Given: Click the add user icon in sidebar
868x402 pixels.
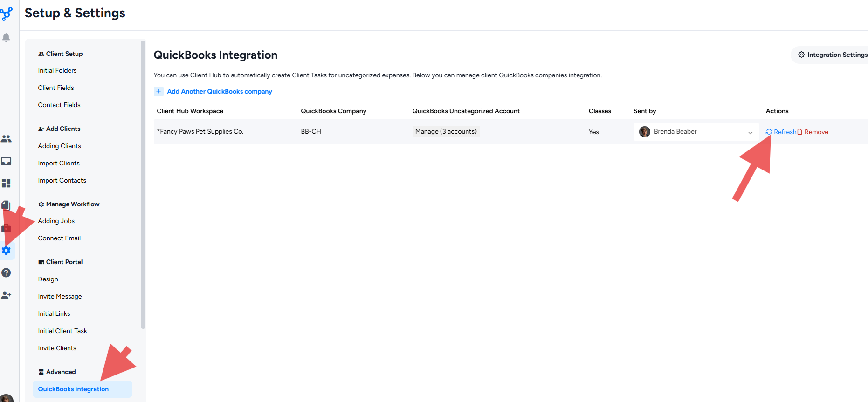Looking at the screenshot, I should click(6, 295).
